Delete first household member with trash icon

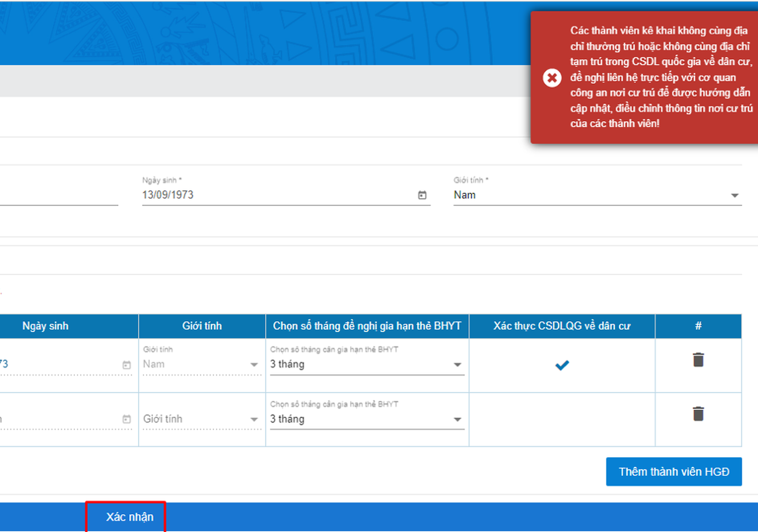point(698,360)
